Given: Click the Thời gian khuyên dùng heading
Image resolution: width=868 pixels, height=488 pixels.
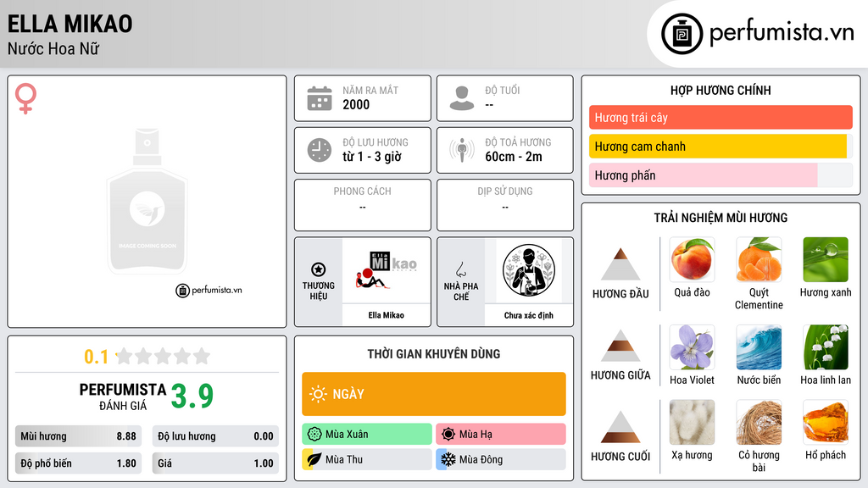Looking at the screenshot, I should click(434, 354).
